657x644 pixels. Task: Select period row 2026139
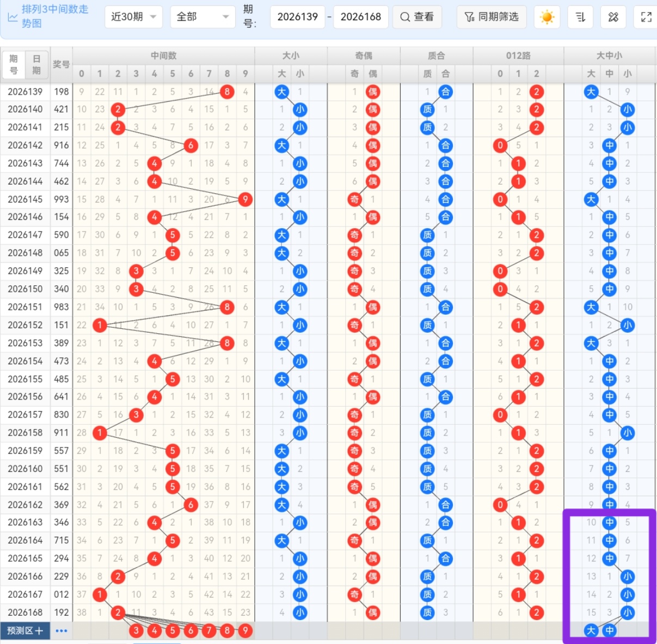25,91
